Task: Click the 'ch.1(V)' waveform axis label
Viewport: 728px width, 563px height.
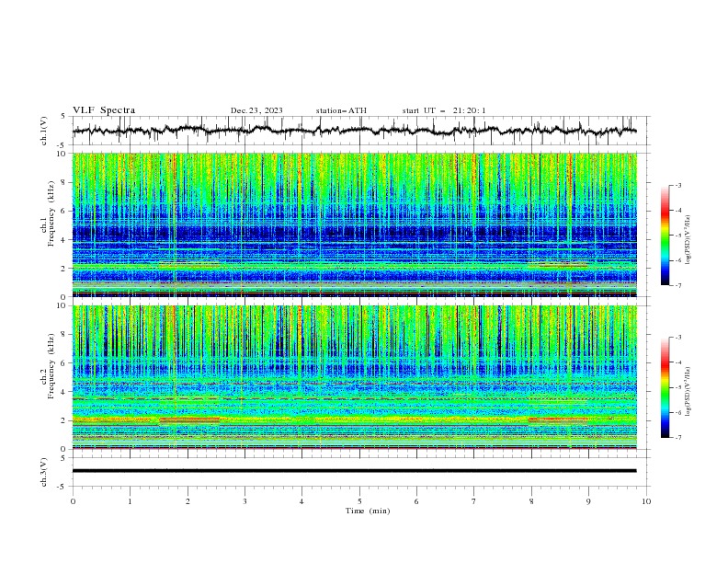Action: click(44, 131)
